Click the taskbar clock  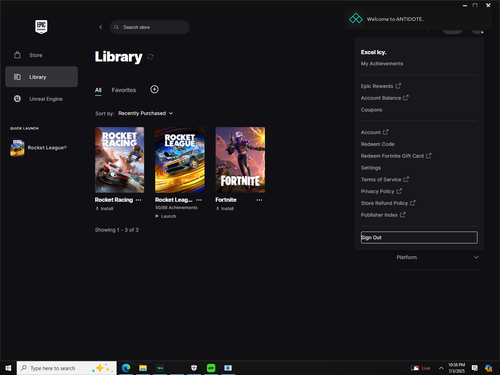pos(457,368)
